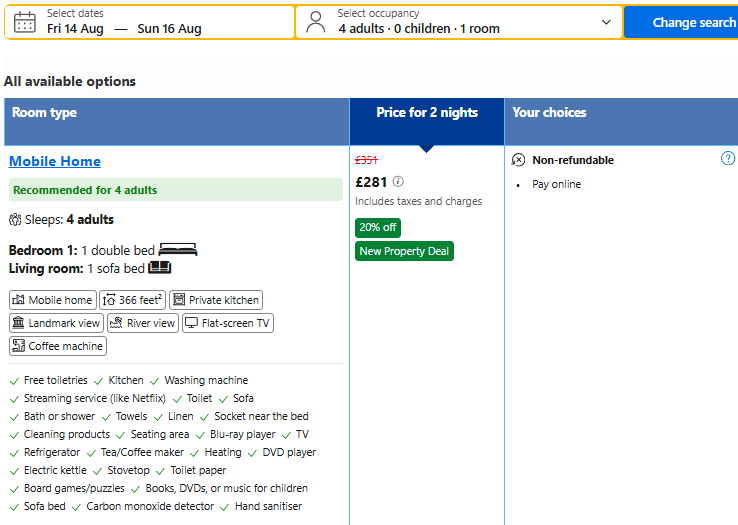The image size is (738, 525).
Task: Click the Non-refundable cancel icon
Action: pyautogui.click(x=518, y=160)
